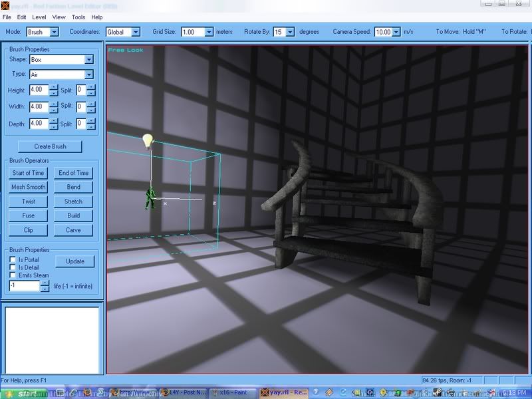
Task: Apply the Bend brush operator
Action: [73, 187]
